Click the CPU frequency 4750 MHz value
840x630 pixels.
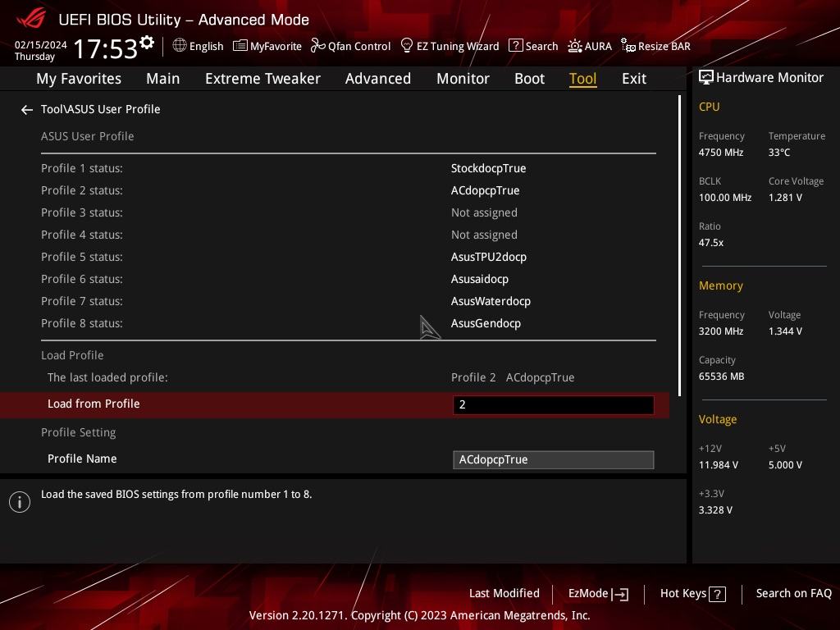coord(721,153)
